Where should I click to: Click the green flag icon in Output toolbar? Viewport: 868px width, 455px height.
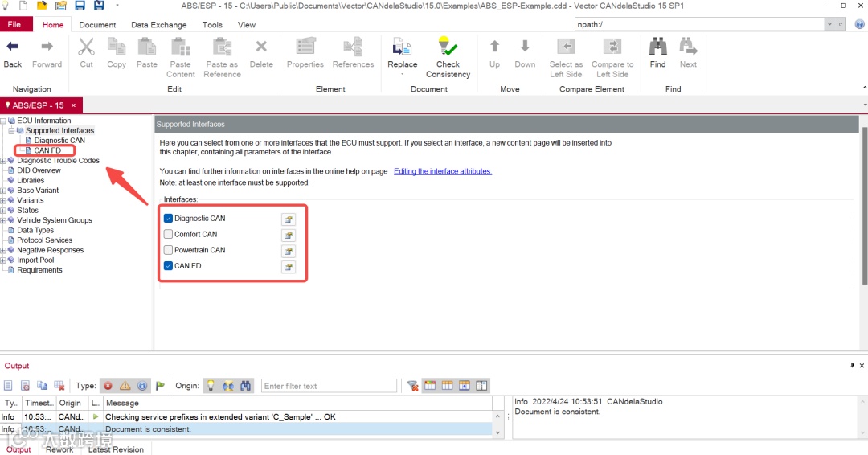pyautogui.click(x=160, y=386)
